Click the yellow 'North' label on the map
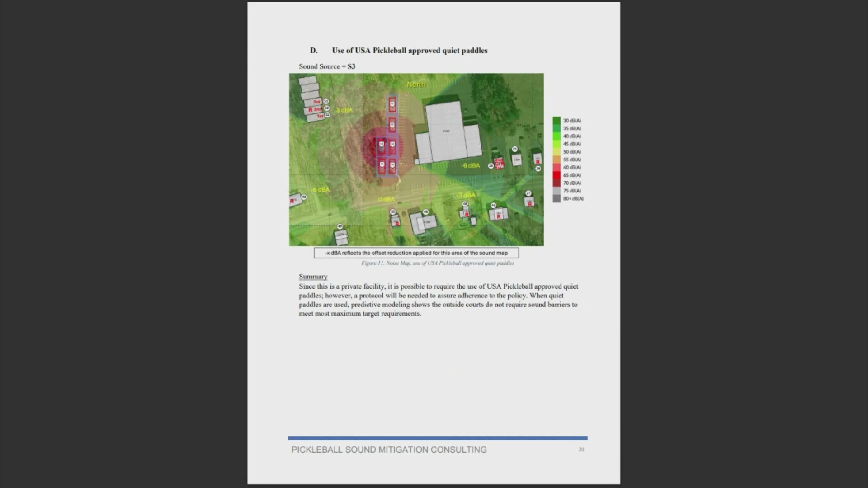868x488 pixels. tap(416, 84)
